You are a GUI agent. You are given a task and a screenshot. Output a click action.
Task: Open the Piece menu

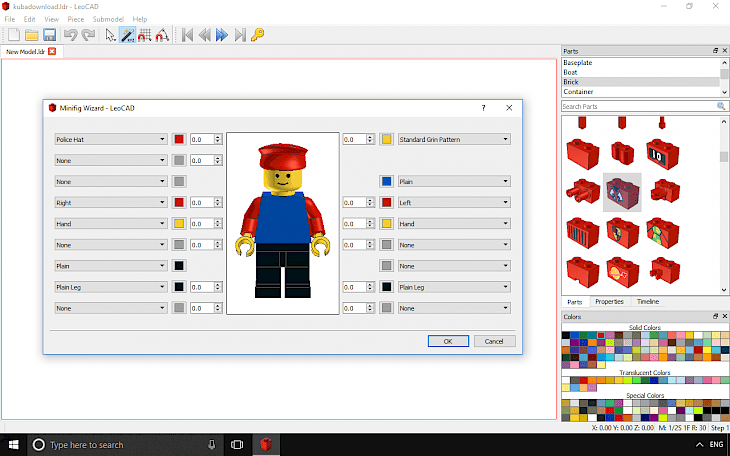75,19
